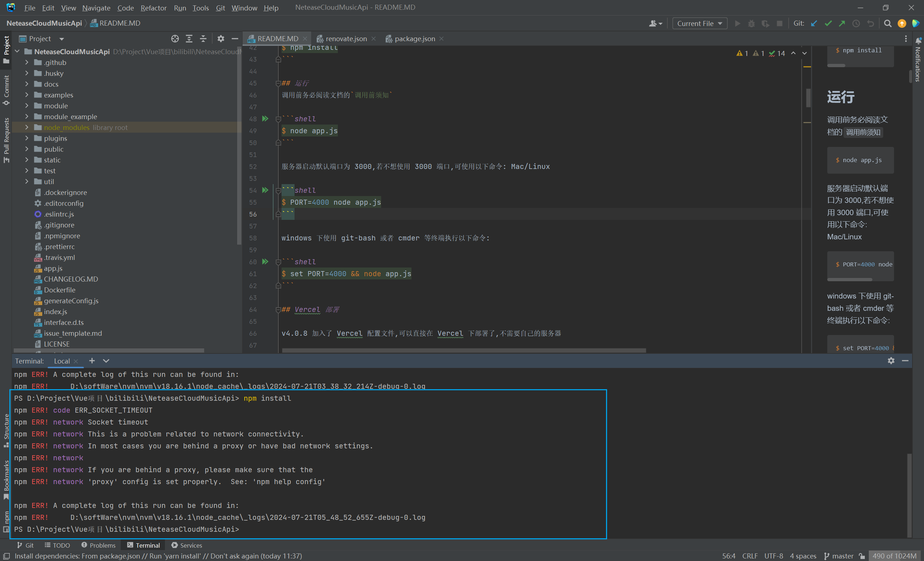The image size is (924, 561).
Task: Open the Services tool window button
Action: (x=186, y=545)
